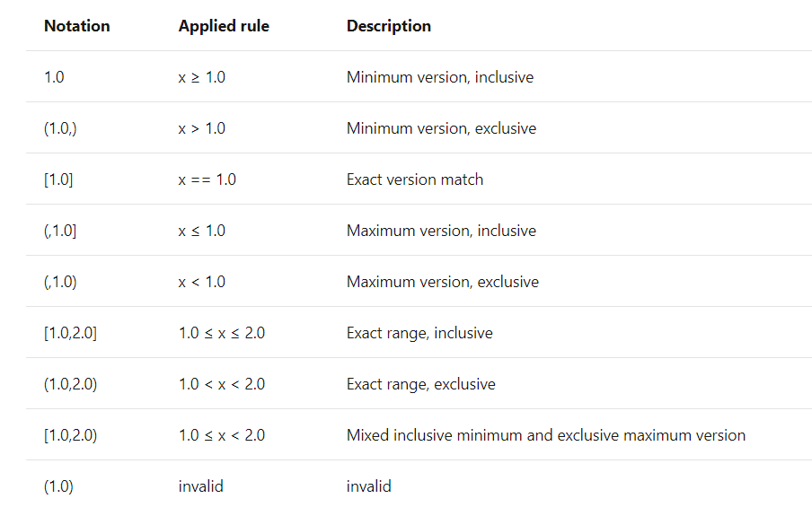The image size is (812, 516).
Task: Select the (1.0,) notation cell
Action: [x=60, y=128]
